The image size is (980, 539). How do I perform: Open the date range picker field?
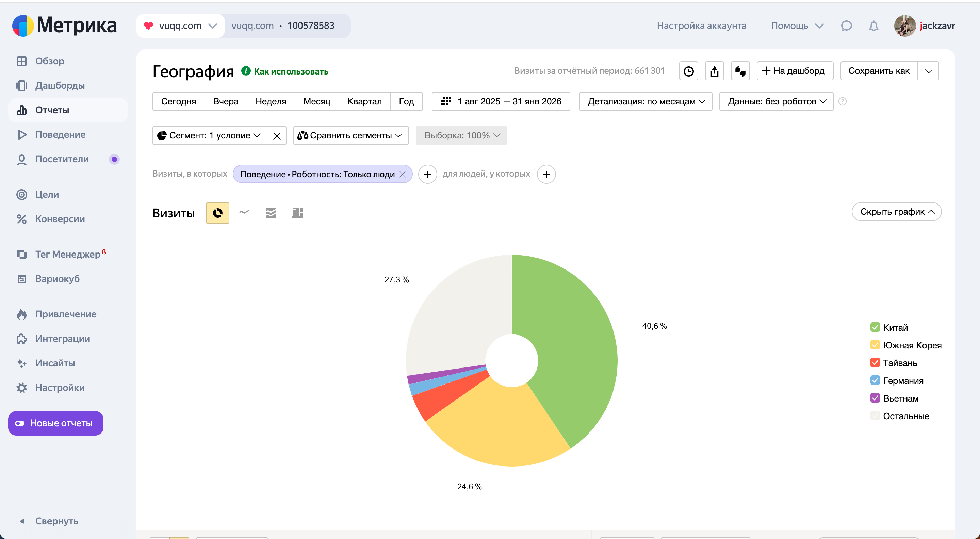(x=501, y=101)
